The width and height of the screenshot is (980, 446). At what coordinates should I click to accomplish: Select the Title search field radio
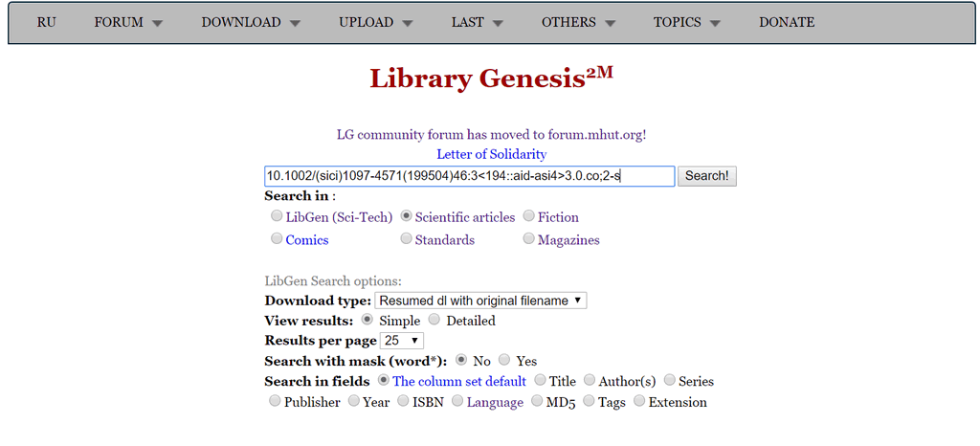point(540,380)
